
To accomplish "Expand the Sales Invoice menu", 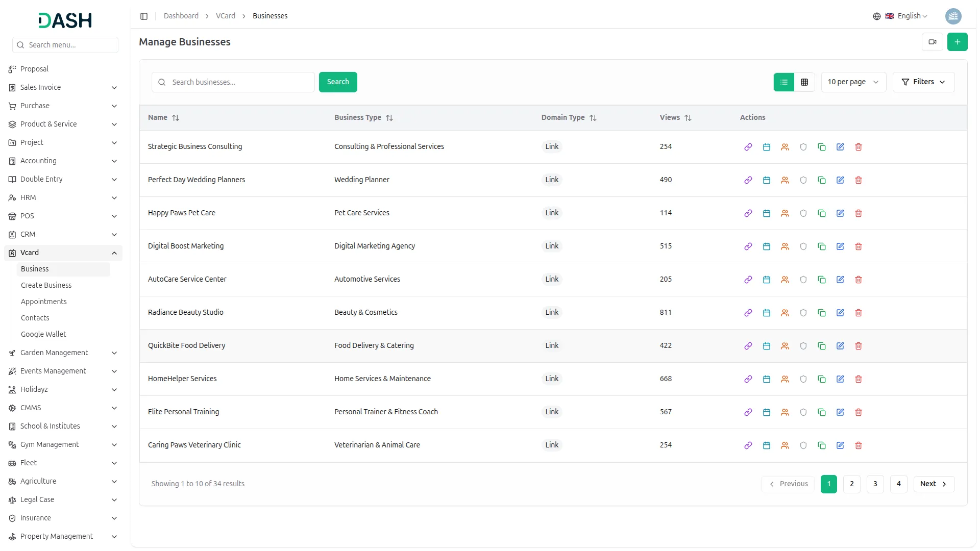I will coord(63,88).
